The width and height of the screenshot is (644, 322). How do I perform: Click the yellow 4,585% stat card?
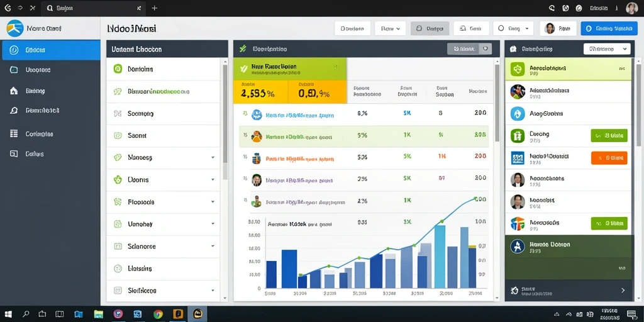[x=260, y=92]
